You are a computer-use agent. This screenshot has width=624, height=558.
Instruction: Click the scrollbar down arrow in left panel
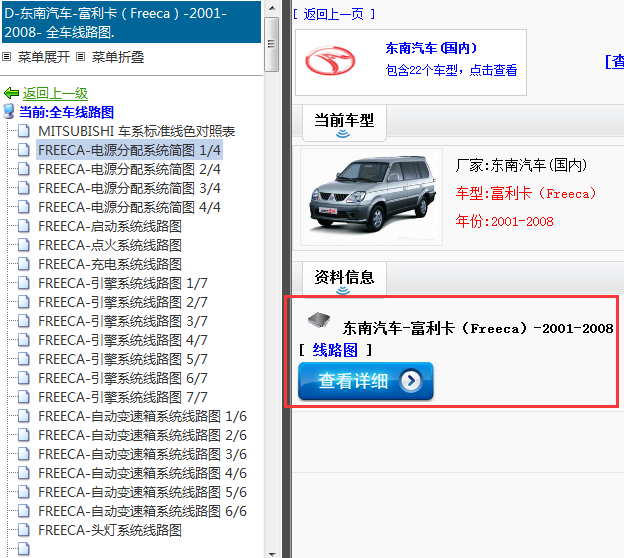[x=272, y=553]
